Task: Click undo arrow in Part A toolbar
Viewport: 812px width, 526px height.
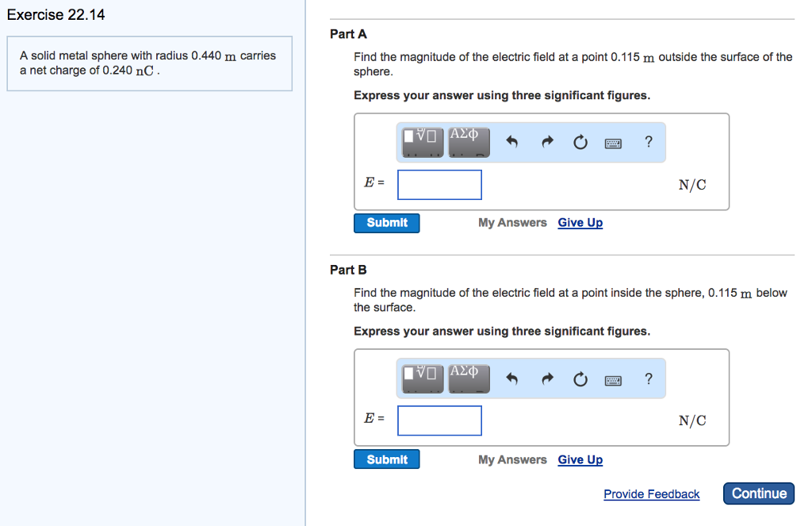Action: [511, 143]
